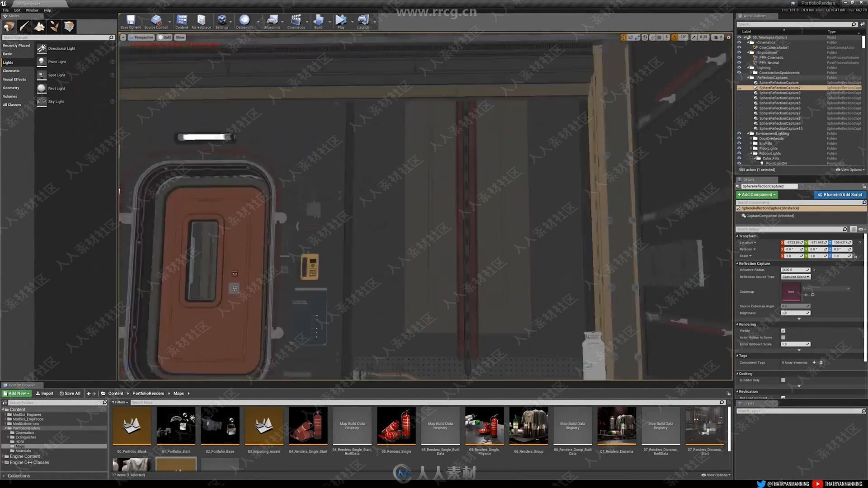Open Twitter icon for @THATRYANMANNING

761,483
